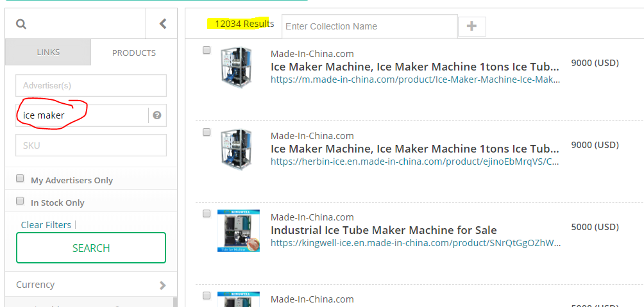The width and height of the screenshot is (644, 307).
Task: Switch to the PRODUCTS tab
Action: pos(134,53)
